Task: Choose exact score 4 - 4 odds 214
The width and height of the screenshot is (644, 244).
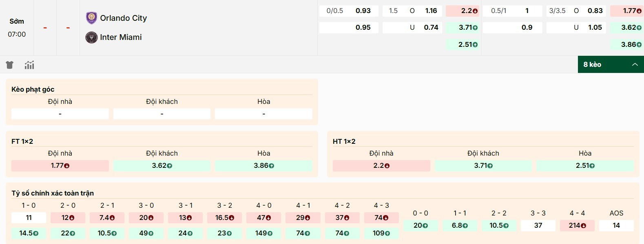Action: click(577, 226)
